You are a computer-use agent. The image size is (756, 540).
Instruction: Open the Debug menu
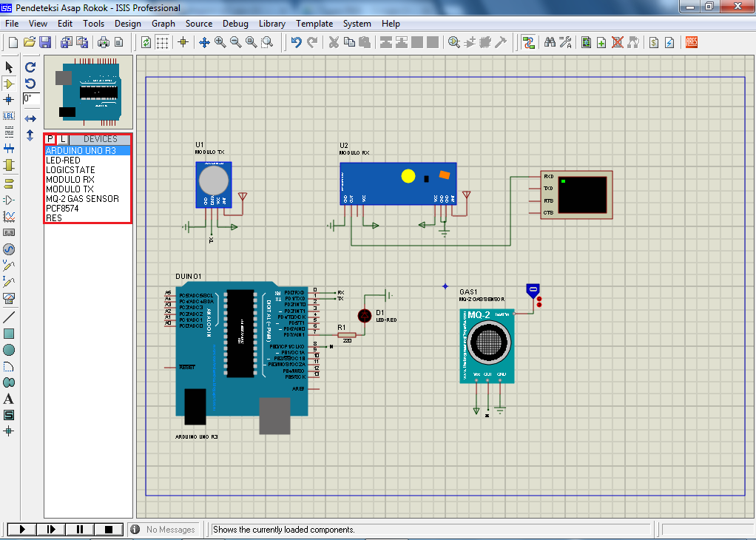[x=235, y=24]
